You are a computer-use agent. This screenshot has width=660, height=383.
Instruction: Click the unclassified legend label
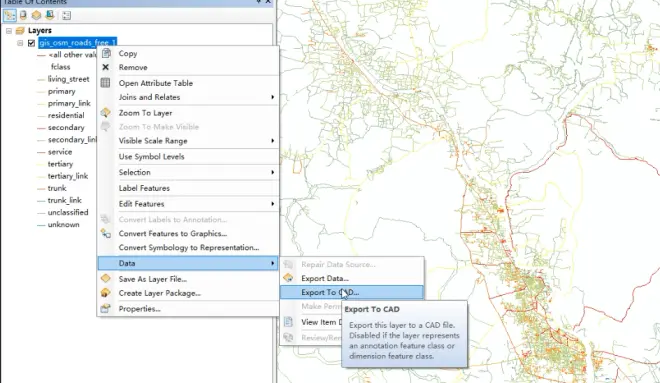68,213
